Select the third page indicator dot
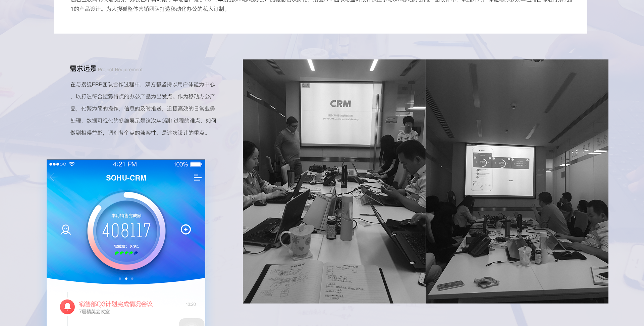 click(x=132, y=279)
